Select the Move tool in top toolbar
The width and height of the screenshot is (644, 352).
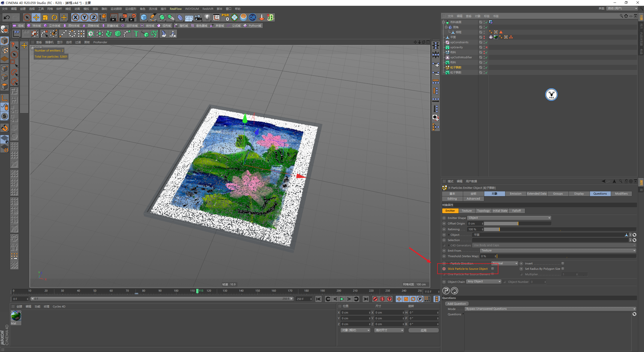[36, 17]
